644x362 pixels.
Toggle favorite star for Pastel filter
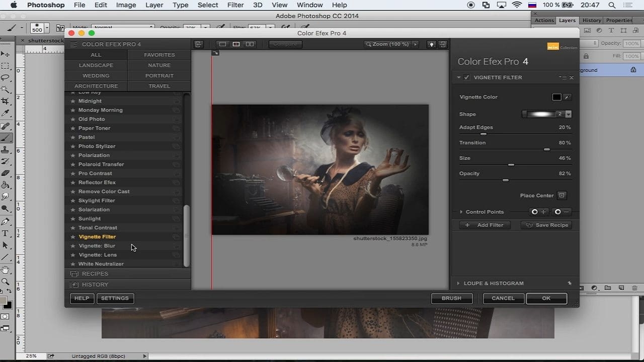coord(73,137)
